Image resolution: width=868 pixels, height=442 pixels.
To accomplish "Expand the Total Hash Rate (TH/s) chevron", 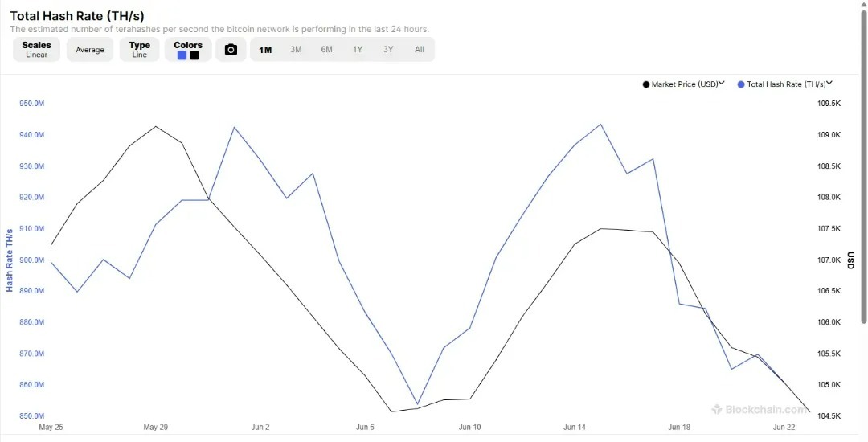I will tap(829, 84).
